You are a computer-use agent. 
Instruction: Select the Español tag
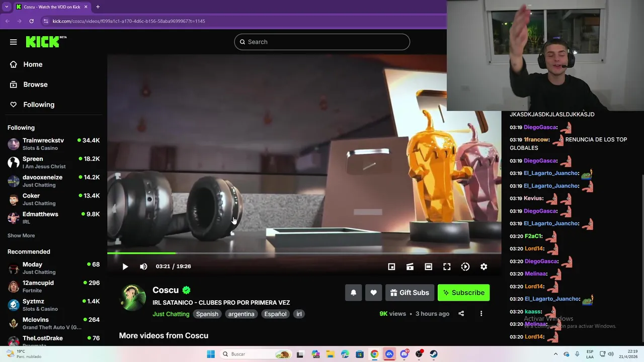click(x=275, y=314)
